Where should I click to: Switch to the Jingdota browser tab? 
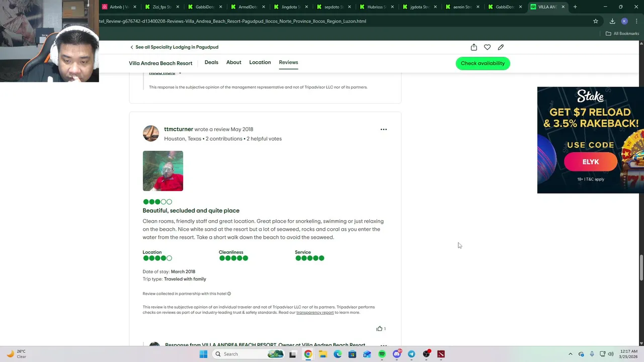pyautogui.click(x=291, y=7)
